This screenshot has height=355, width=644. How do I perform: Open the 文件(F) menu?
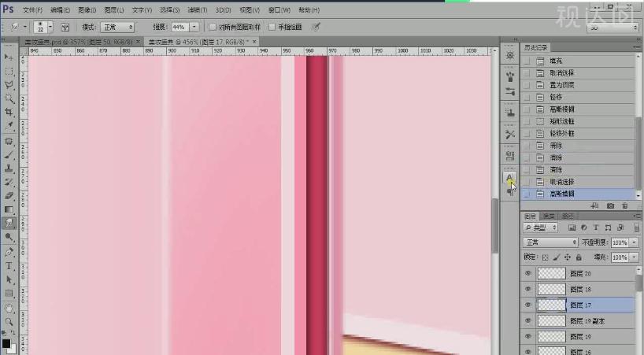click(x=33, y=10)
